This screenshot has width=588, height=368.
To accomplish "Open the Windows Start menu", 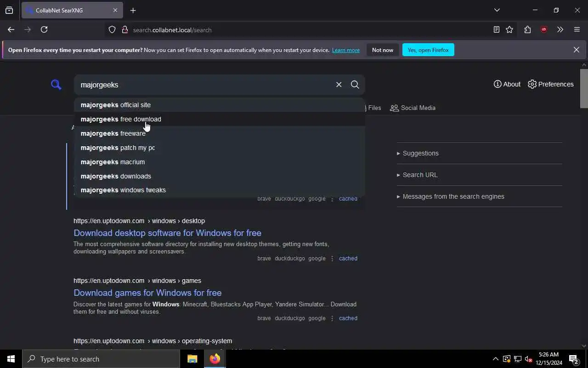I will coord(11,359).
